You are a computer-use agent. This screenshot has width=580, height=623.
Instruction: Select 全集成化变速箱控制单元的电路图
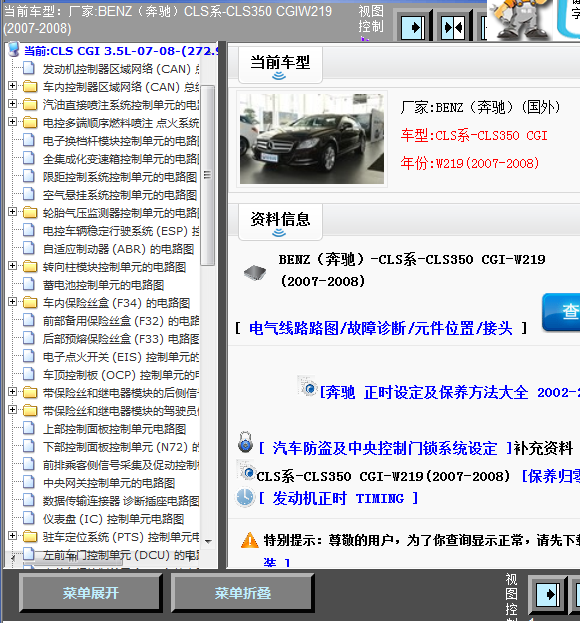tap(121, 159)
